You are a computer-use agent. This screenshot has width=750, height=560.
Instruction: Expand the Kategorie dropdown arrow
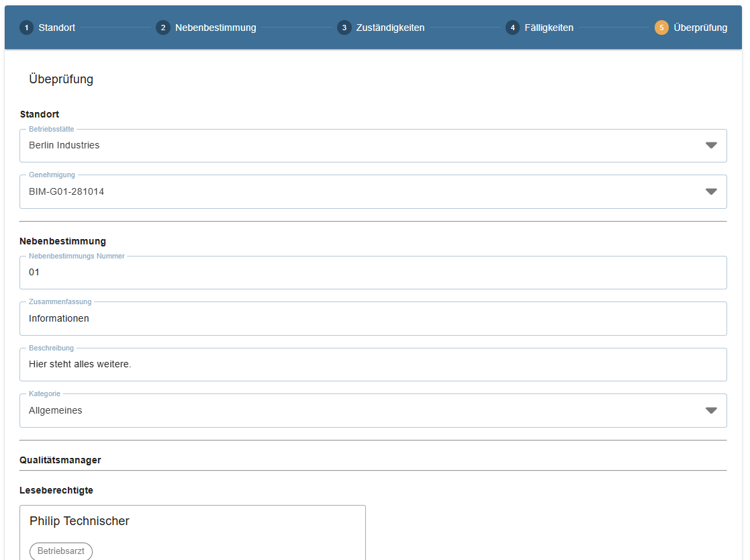pyautogui.click(x=711, y=411)
